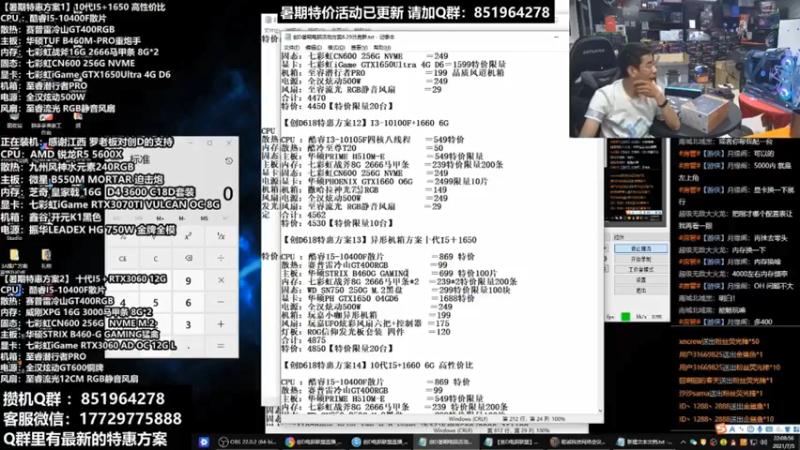The width and height of the screenshot is (800, 450).
Task: Click the 开始录制 button in OBS
Action: point(641,259)
